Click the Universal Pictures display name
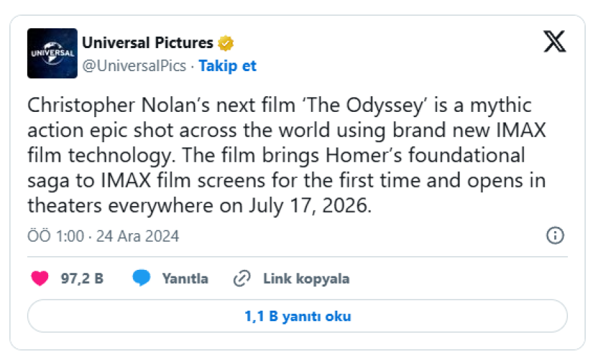Screen dimensions: 593x364 [x=147, y=43]
